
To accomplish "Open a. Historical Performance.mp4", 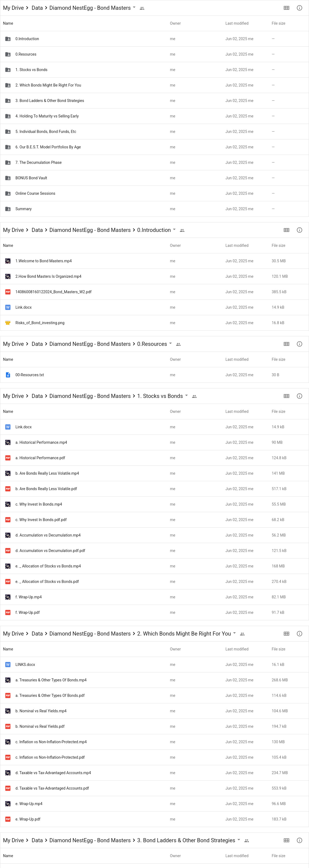I will coord(154,442).
